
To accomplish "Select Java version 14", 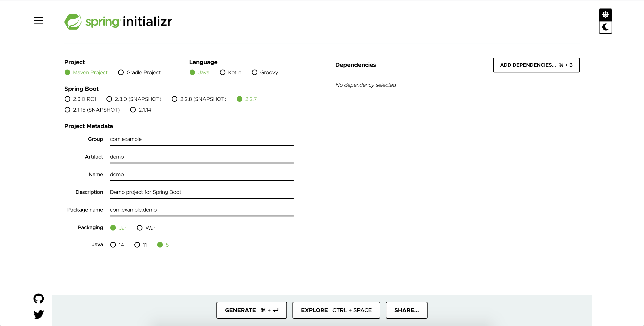I will pos(117,245).
